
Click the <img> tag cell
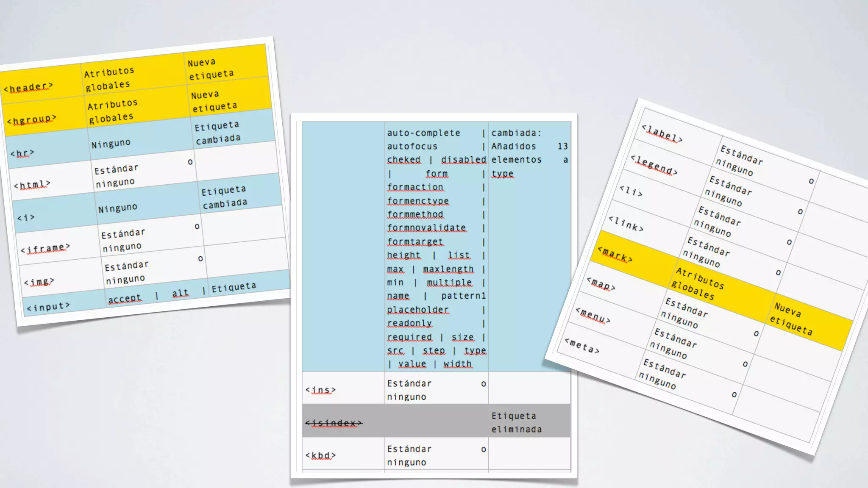[39, 281]
